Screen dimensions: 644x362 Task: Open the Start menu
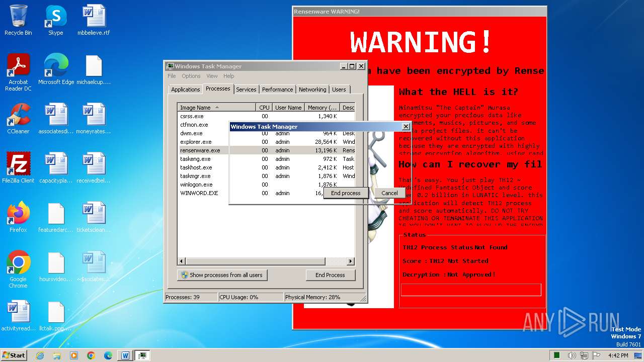pos(14,355)
